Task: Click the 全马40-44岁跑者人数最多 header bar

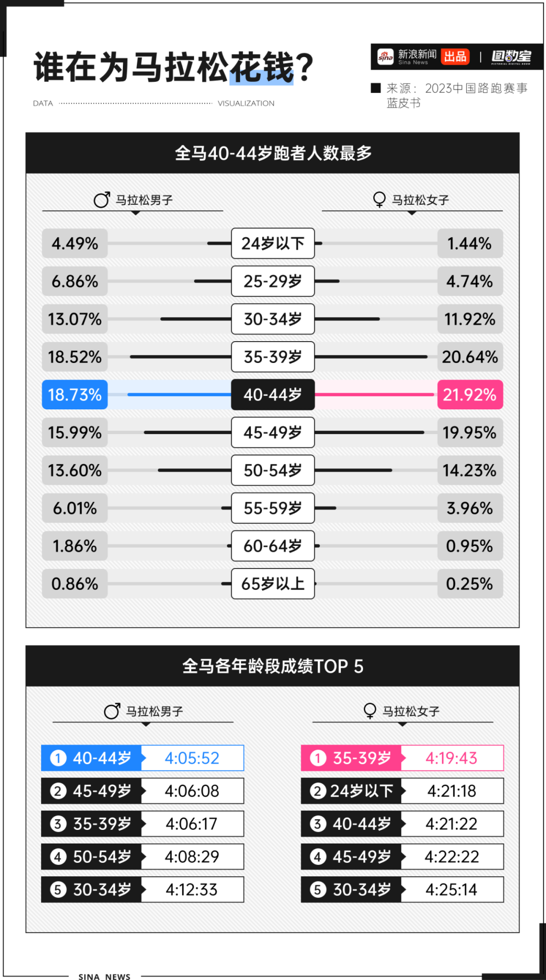Action: [x=272, y=153]
